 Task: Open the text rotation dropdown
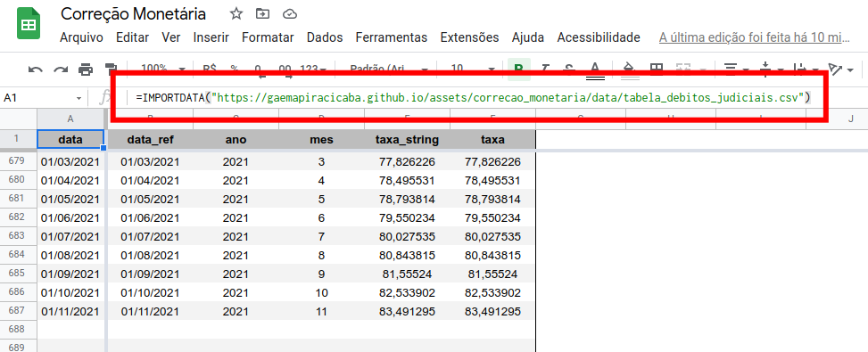[x=840, y=70]
